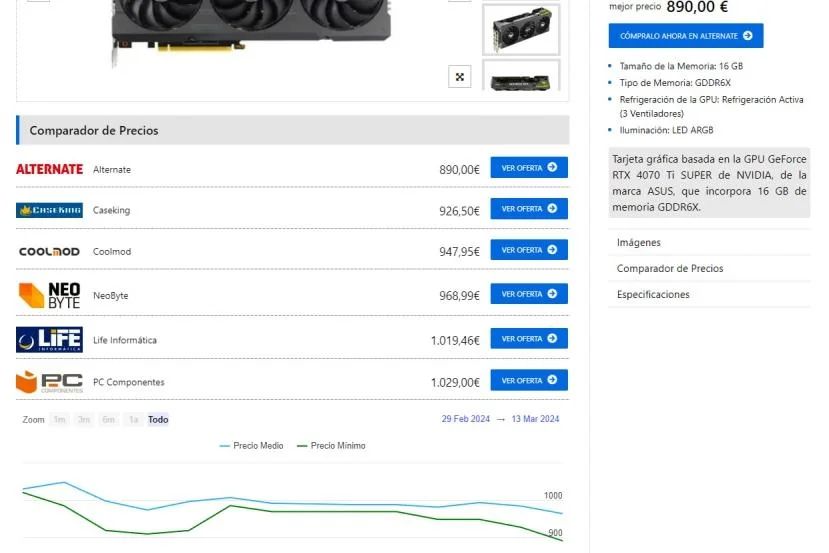This screenshot has width=829, height=553.
Task: Click the 13 Mar 2024 end date
Action: click(535, 419)
